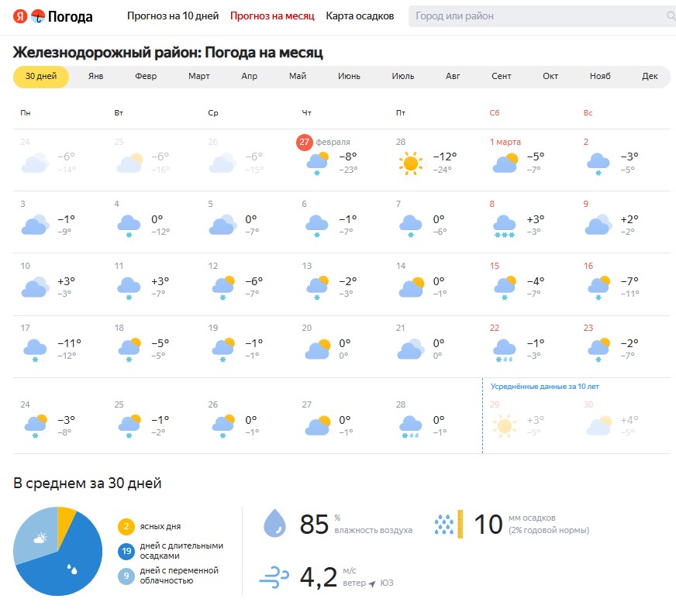
Task: Click the humidity water drop icon
Action: pyautogui.click(x=274, y=523)
